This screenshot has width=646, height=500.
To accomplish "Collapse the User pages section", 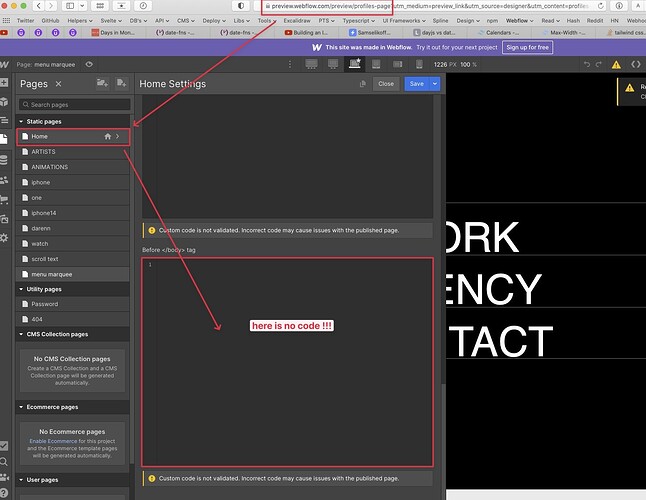I will pos(21,480).
